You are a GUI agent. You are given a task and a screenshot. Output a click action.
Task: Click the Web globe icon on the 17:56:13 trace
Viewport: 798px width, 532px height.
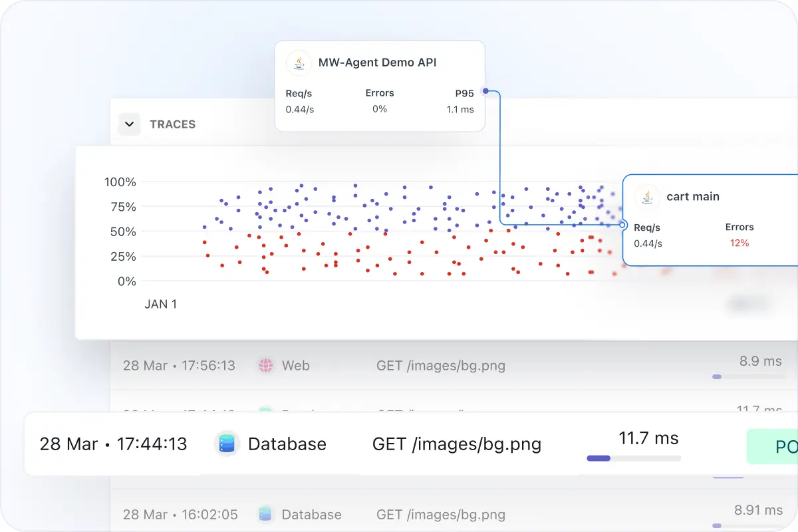pos(267,365)
